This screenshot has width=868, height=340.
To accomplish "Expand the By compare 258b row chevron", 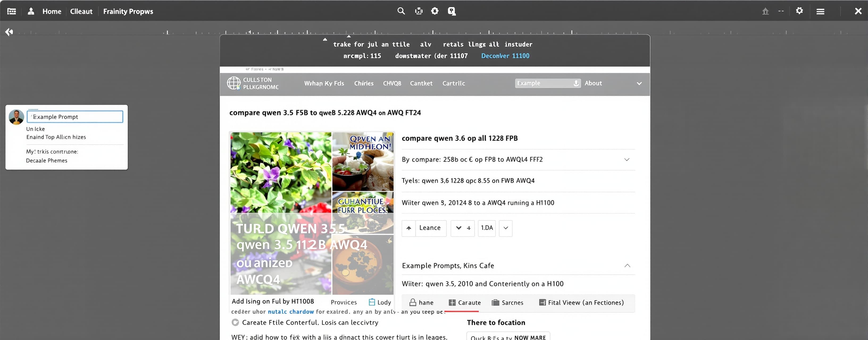I will coord(627,160).
